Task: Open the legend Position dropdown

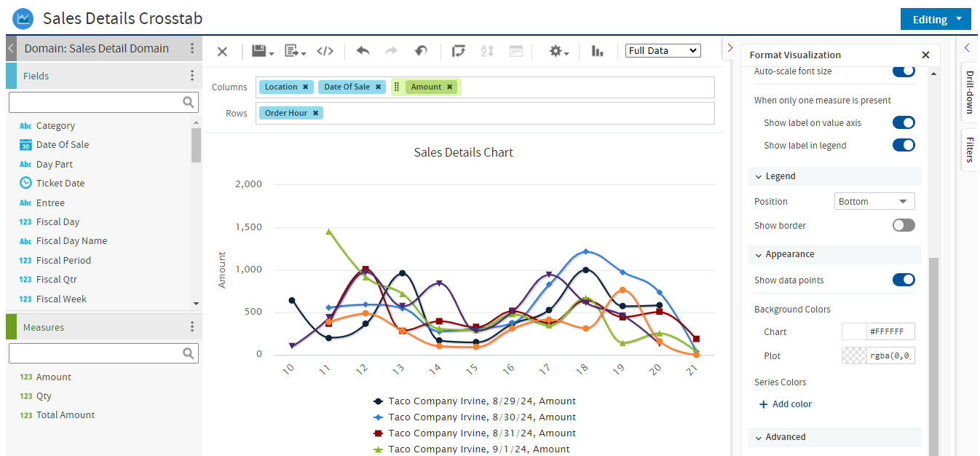Action: click(x=874, y=201)
